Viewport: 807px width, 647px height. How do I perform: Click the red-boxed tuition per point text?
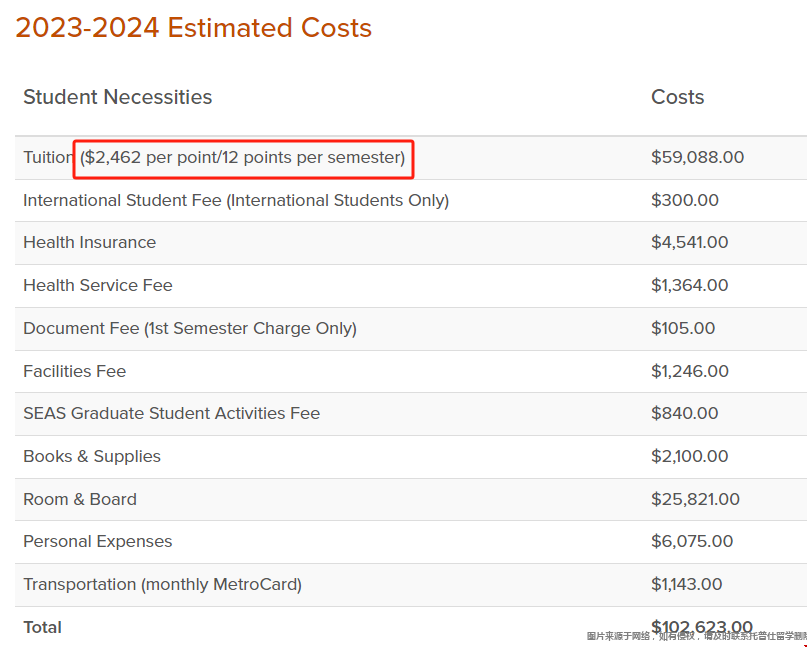243,158
